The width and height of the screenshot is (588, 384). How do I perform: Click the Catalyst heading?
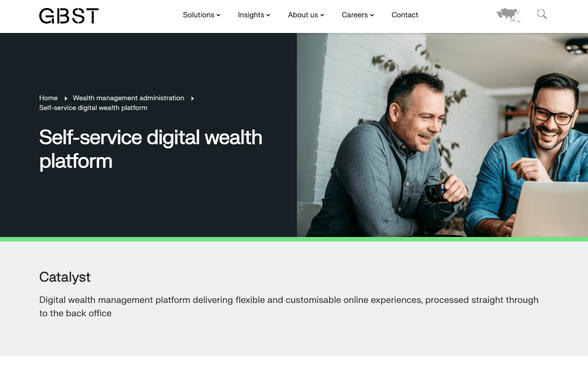coord(65,277)
